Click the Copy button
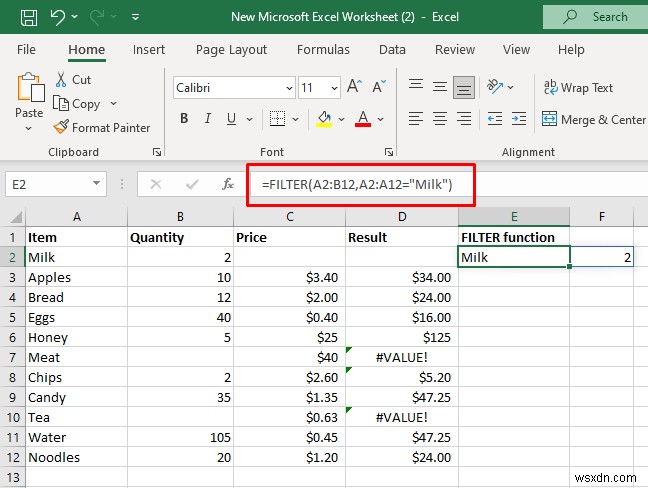This screenshot has height=488, width=648. [x=77, y=104]
